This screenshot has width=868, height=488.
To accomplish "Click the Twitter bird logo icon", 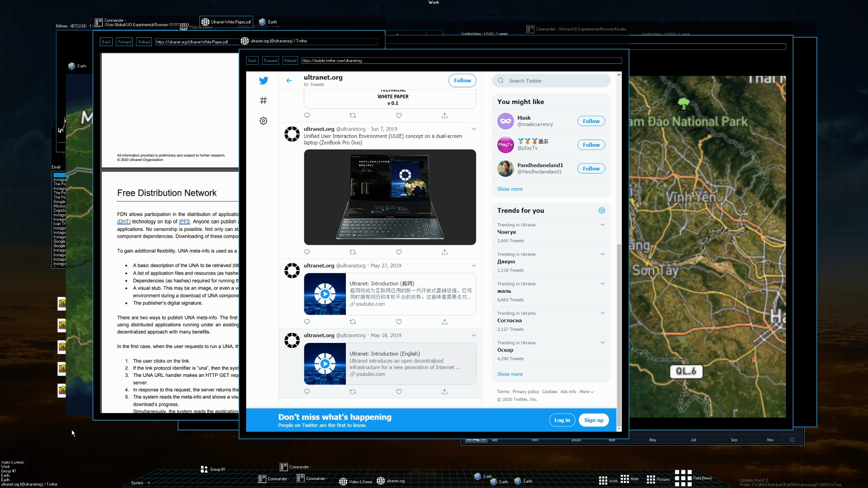I will point(264,80).
